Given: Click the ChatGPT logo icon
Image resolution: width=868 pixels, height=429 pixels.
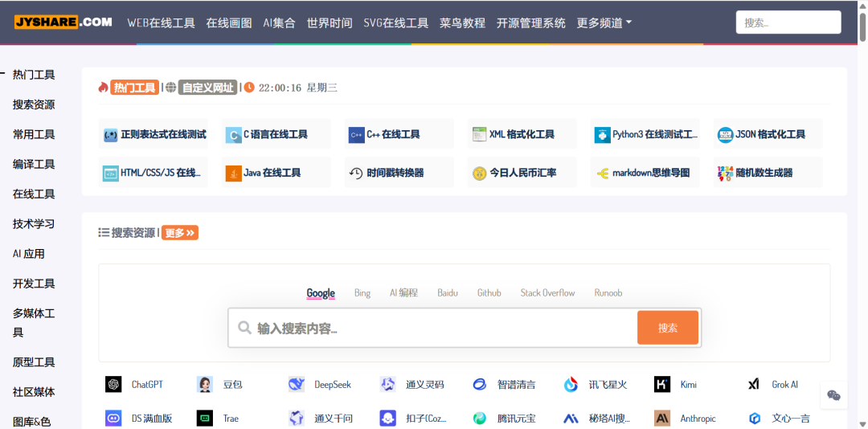Looking at the screenshot, I should pos(113,385).
